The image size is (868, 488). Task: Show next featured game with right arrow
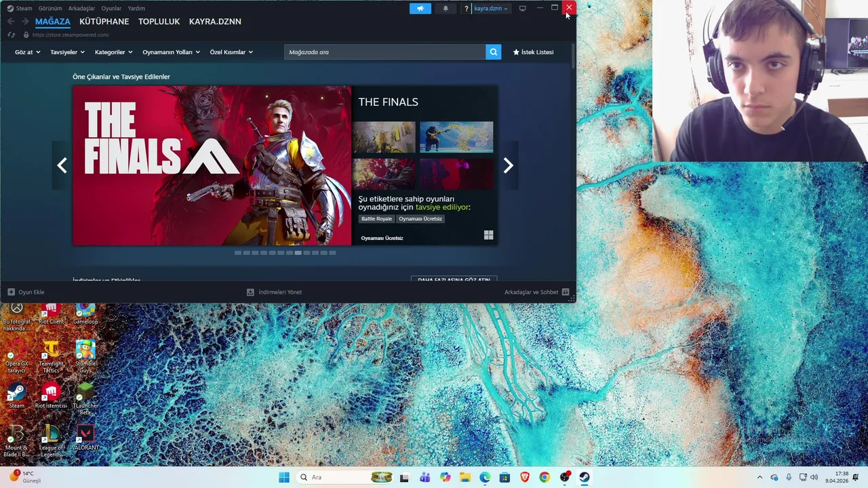pyautogui.click(x=508, y=165)
